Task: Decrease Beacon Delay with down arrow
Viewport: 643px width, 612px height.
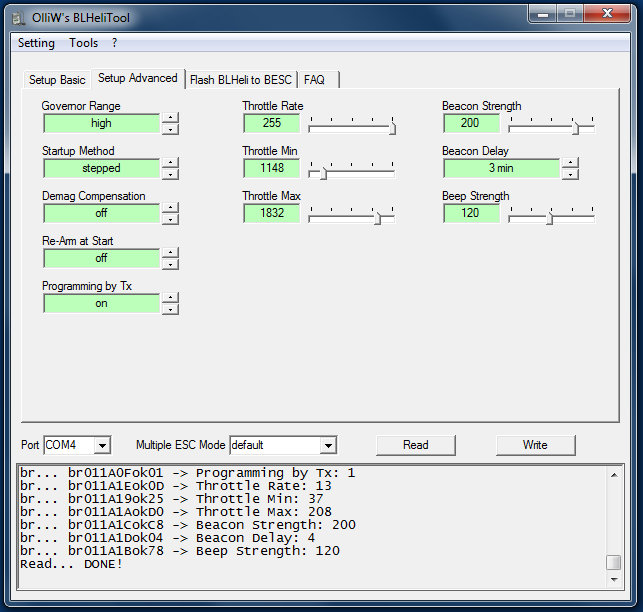Action: coord(570,174)
